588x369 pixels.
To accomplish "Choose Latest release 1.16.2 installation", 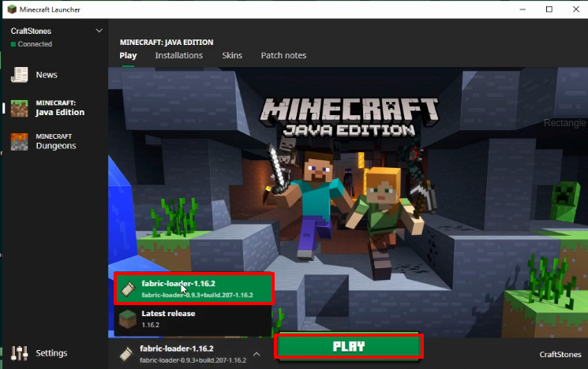I will (x=193, y=319).
